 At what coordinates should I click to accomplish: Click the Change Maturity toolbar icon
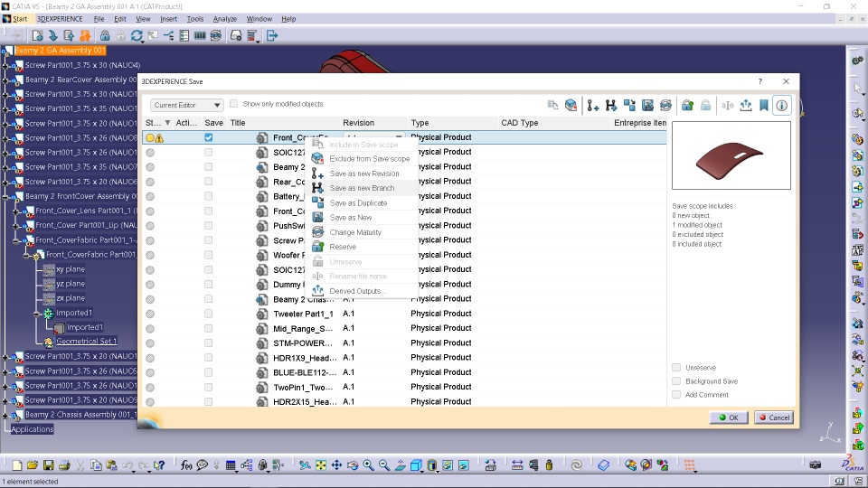pyautogui.click(x=666, y=105)
